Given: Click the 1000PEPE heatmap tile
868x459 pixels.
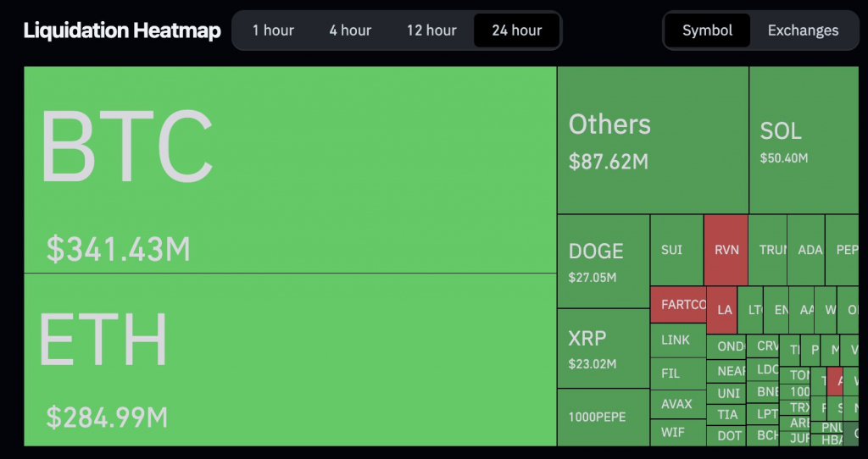Looking at the screenshot, I should [x=604, y=417].
